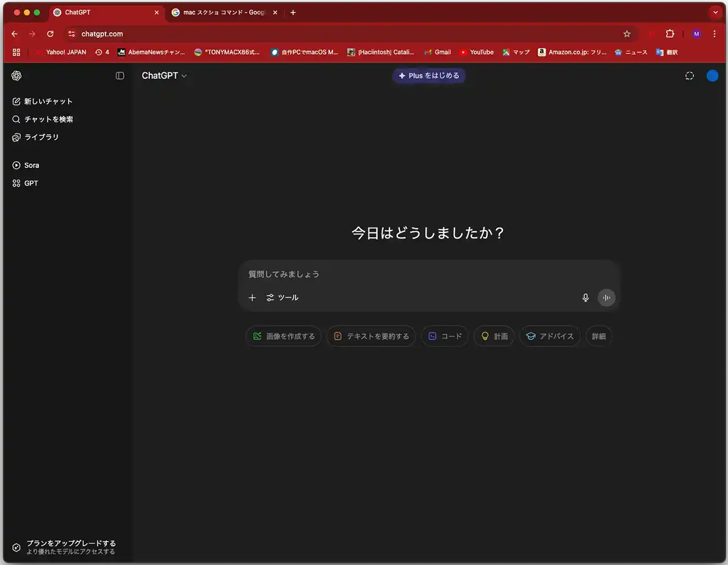
Task: Open the ツール tools menu
Action: 283,297
